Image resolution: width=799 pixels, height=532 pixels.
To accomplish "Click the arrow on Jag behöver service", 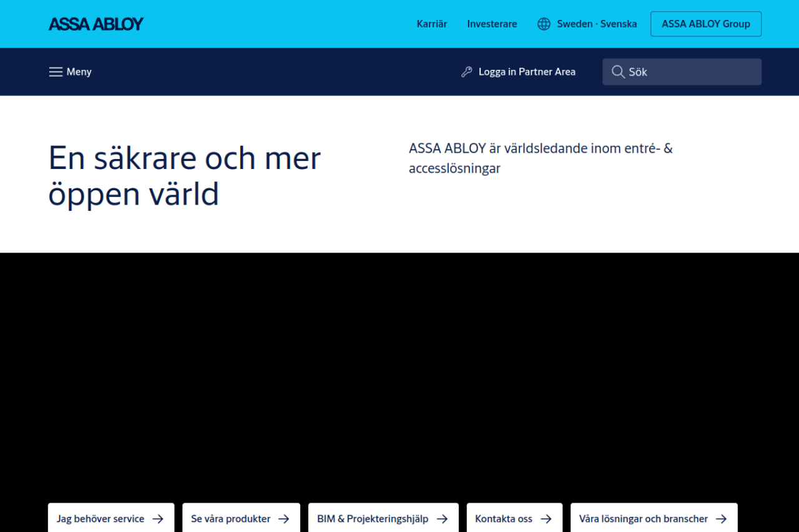I will [158, 519].
